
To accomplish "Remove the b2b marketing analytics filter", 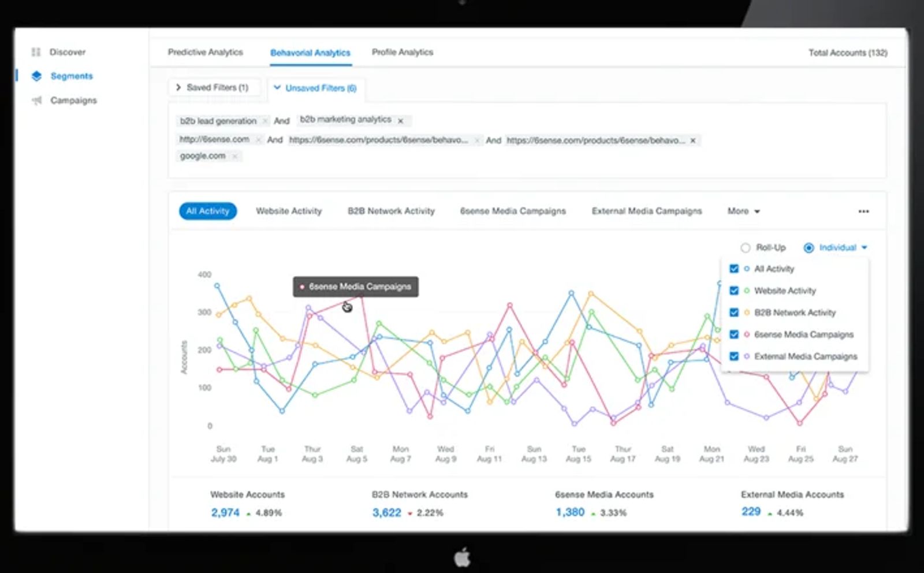I will click(400, 121).
